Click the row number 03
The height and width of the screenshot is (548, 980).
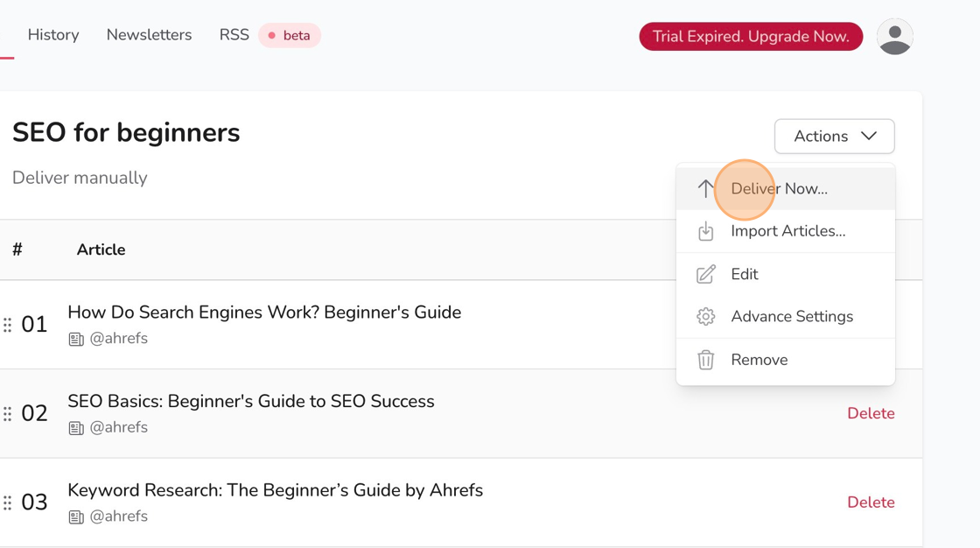pos(34,502)
